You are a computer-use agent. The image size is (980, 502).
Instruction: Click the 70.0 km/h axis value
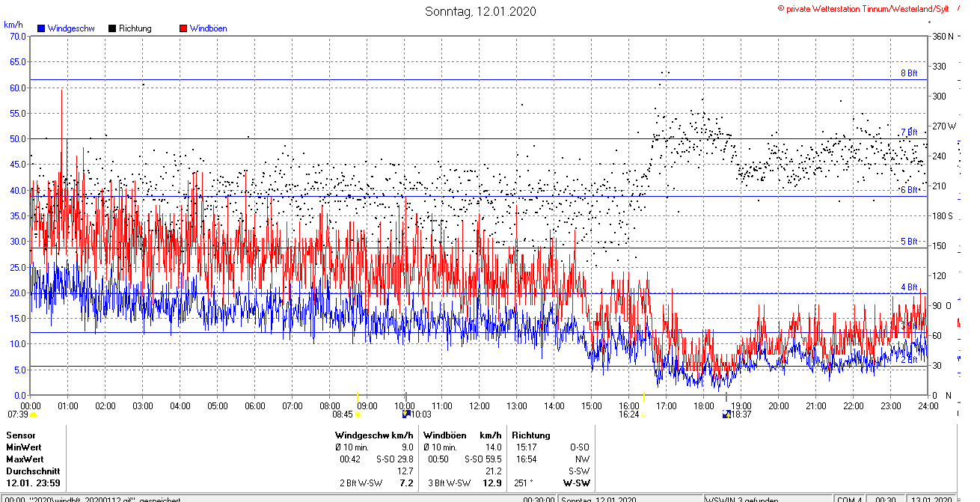(x=17, y=36)
